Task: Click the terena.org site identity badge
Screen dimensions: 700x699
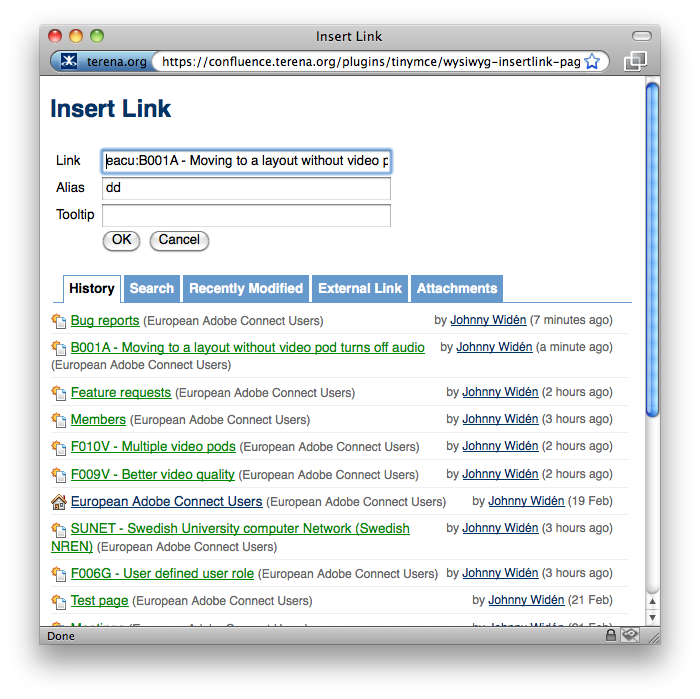Action: [103, 62]
